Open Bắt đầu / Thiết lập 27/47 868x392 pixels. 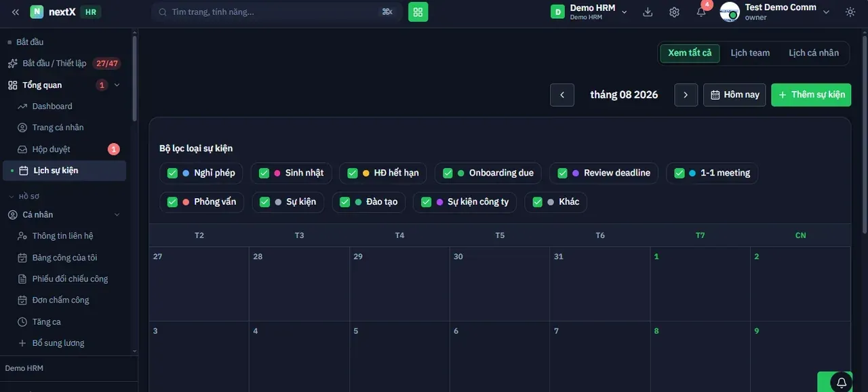64,63
